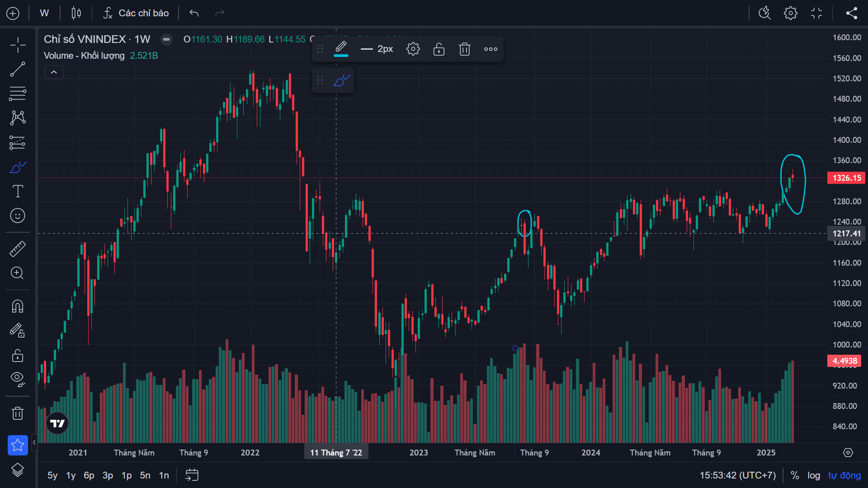Open the emoji sticker tool

point(18,216)
